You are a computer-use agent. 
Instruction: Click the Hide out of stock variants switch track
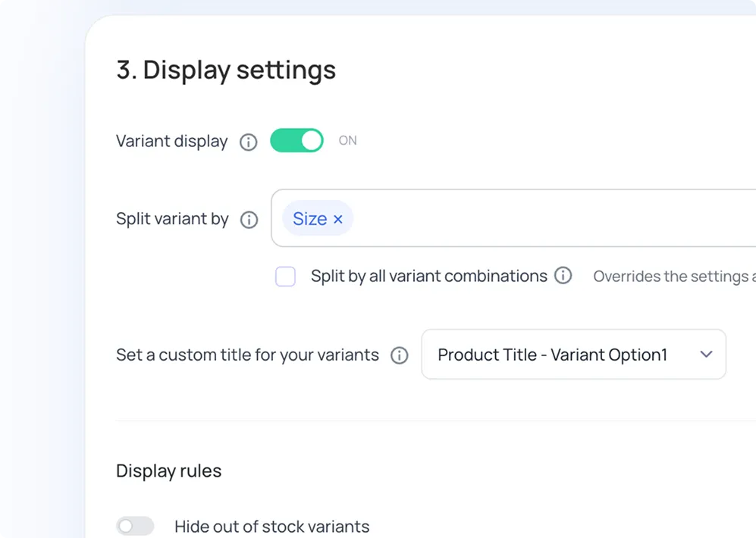[x=135, y=525]
